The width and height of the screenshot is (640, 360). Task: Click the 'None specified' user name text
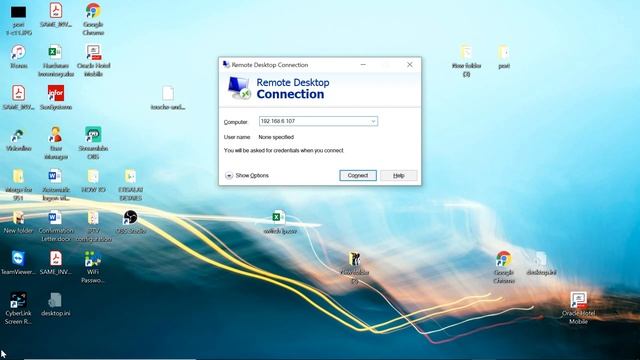[276, 137]
